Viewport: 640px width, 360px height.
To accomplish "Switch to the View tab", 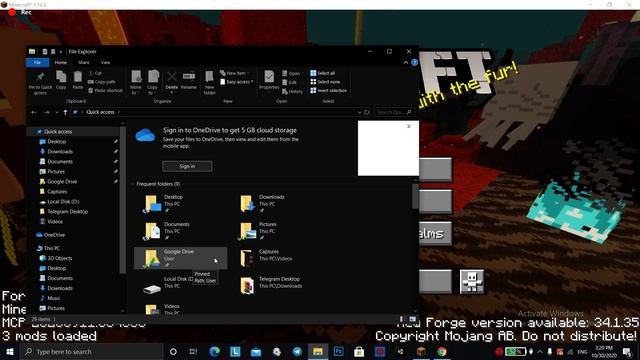I will [x=105, y=62].
